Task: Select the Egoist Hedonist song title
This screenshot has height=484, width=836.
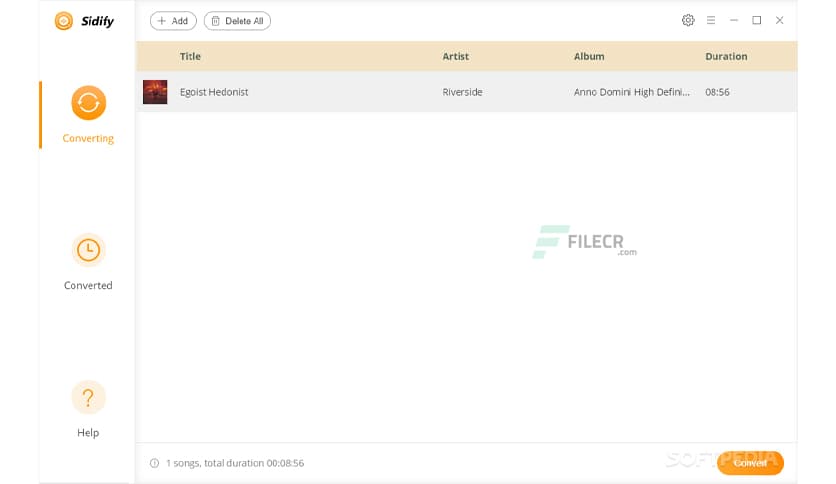Action: (214, 92)
